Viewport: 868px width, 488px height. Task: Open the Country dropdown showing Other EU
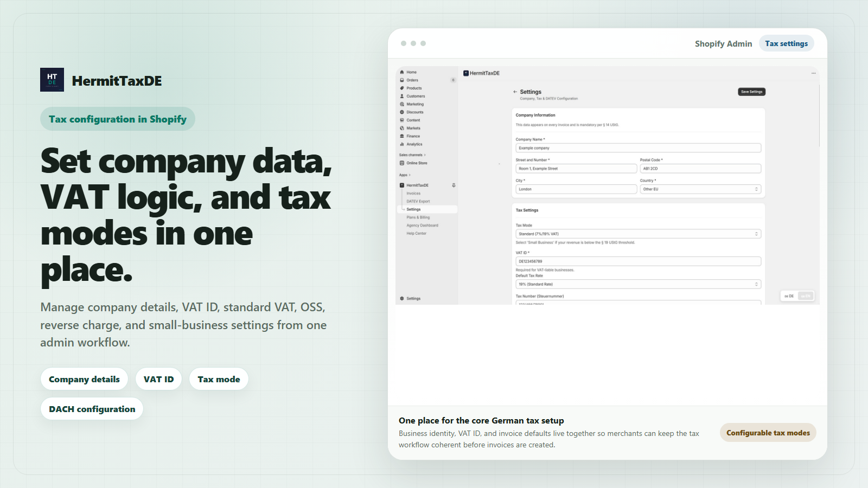[700, 189]
